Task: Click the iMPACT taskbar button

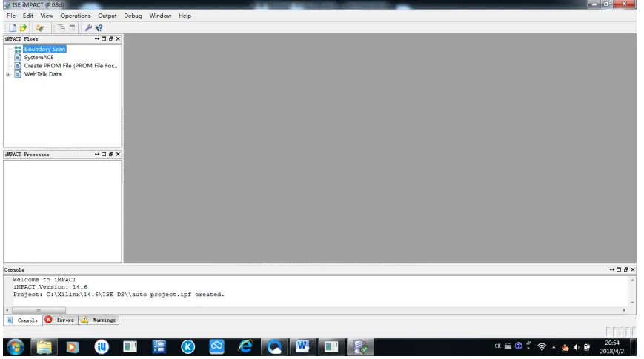Action: [360, 347]
